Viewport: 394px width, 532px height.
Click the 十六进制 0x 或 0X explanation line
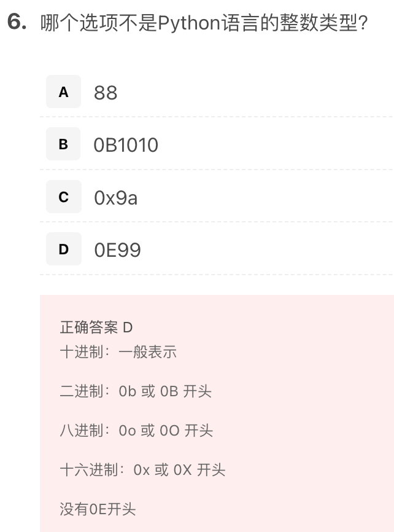[x=142, y=470]
